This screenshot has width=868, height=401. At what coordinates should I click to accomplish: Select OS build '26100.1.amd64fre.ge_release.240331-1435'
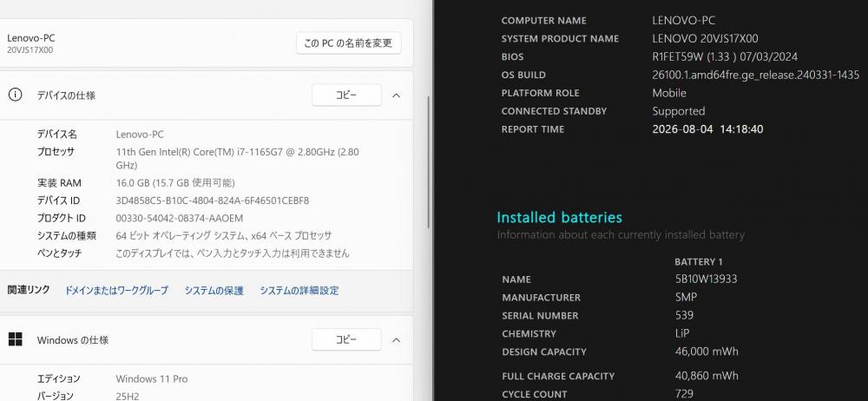756,75
